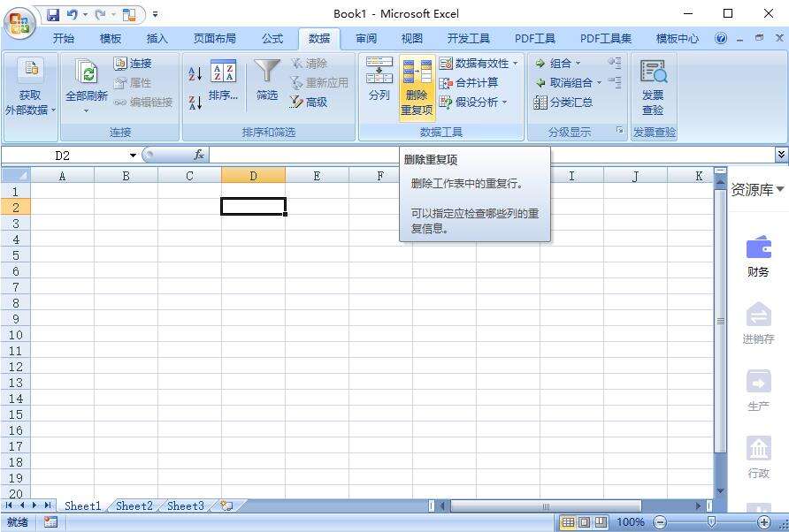Insert function using fx button
Screen dimensions: 789x532
pos(199,155)
